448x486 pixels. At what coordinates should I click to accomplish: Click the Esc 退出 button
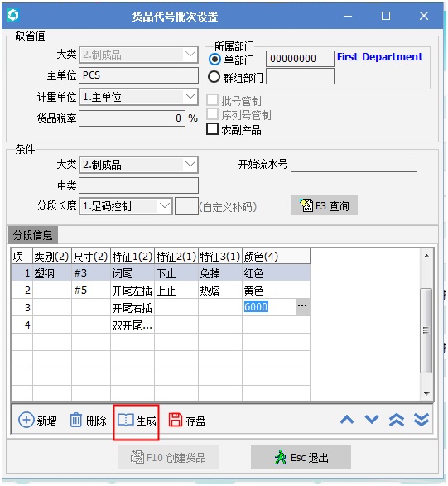pyautogui.click(x=301, y=457)
